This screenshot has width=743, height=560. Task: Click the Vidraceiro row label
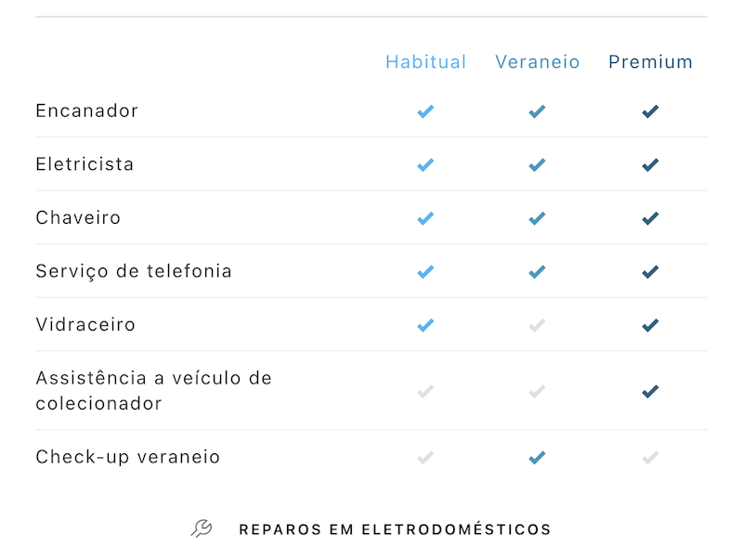[85, 325]
